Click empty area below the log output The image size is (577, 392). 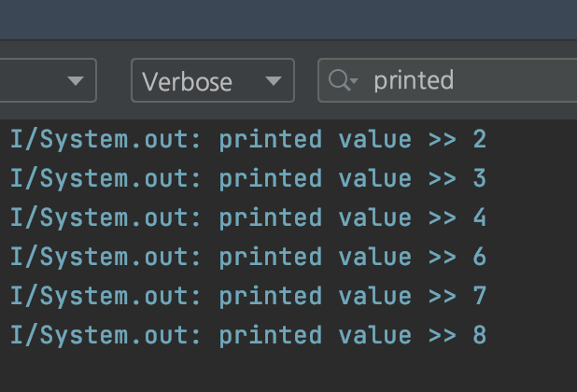(288, 371)
